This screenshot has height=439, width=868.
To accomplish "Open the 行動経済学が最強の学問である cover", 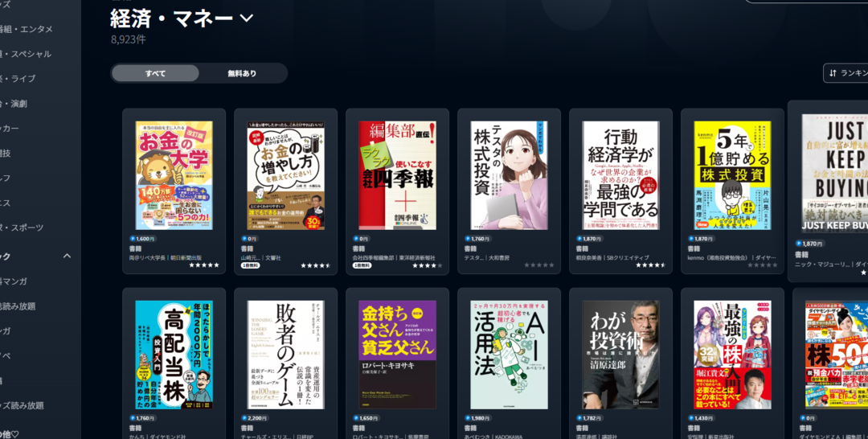I will click(x=620, y=175).
